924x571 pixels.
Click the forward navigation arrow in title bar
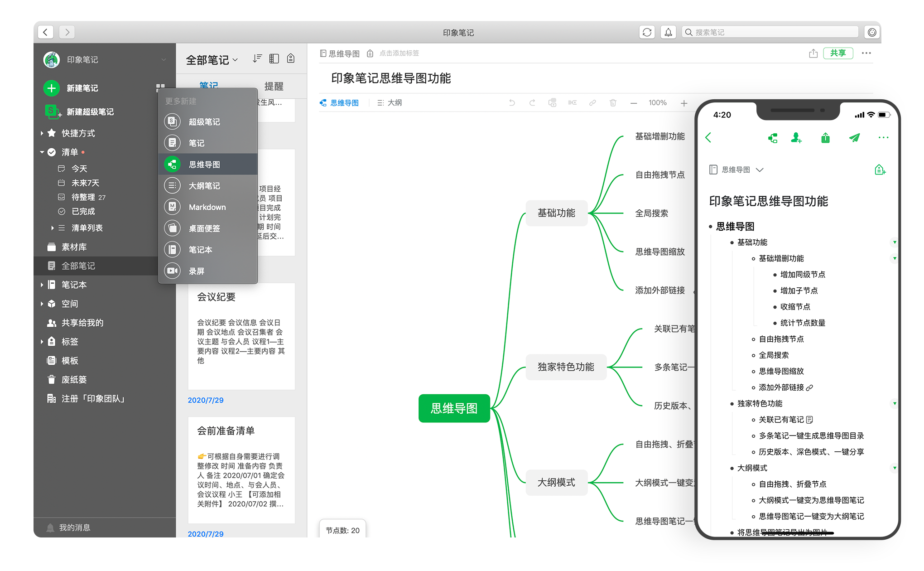coord(67,32)
